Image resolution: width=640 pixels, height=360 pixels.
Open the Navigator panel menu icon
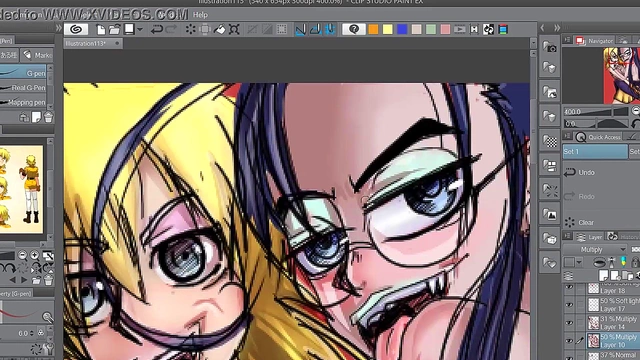tap(567, 40)
